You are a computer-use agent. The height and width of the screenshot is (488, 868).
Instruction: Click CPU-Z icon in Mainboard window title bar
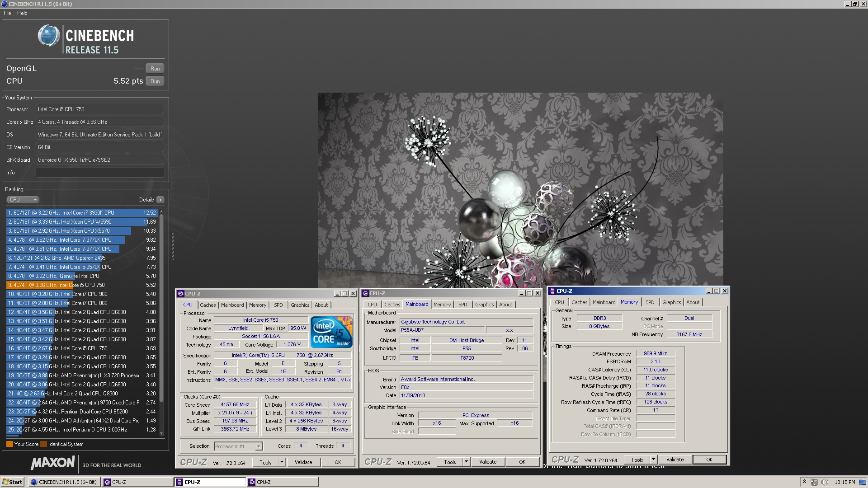(x=365, y=294)
